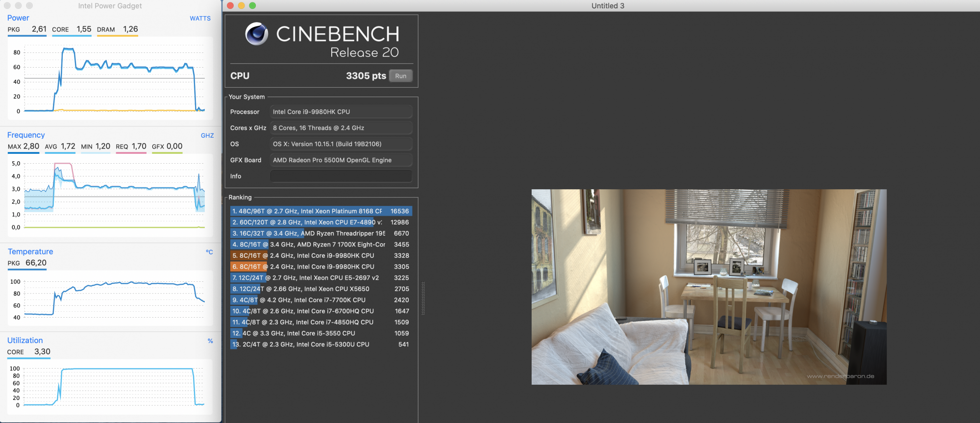Image resolution: width=980 pixels, height=423 pixels.
Task: Close the Cinebench Untitled 3 window
Action: (230, 5)
